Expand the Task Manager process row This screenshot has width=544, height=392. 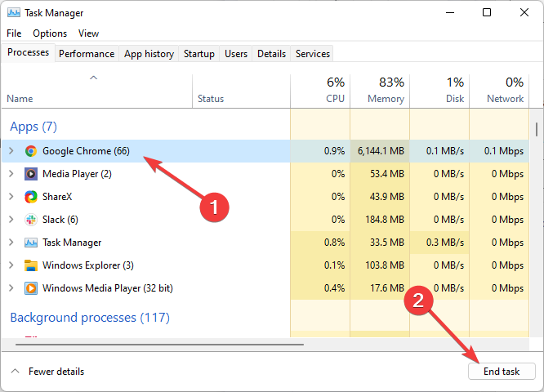(11, 242)
